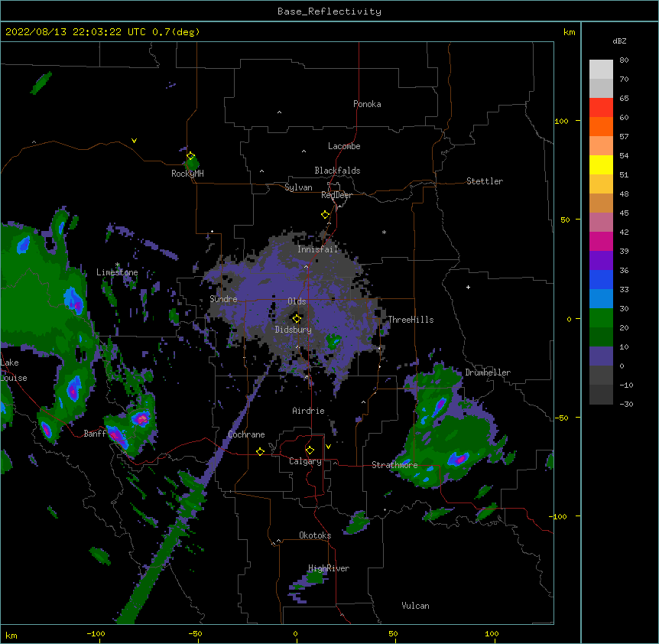Click the yellow V marker east of Calgary
659x644 pixels.
point(328,447)
